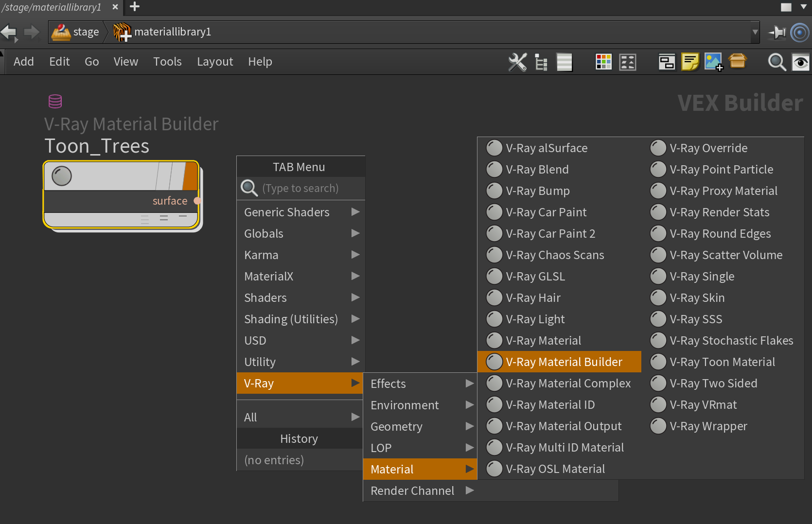Click the V-Ray Override node icon
Screen dimensions: 812x524
point(658,148)
